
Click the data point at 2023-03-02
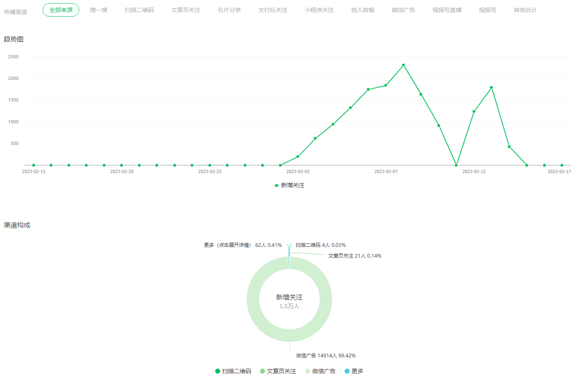pyautogui.click(x=298, y=157)
